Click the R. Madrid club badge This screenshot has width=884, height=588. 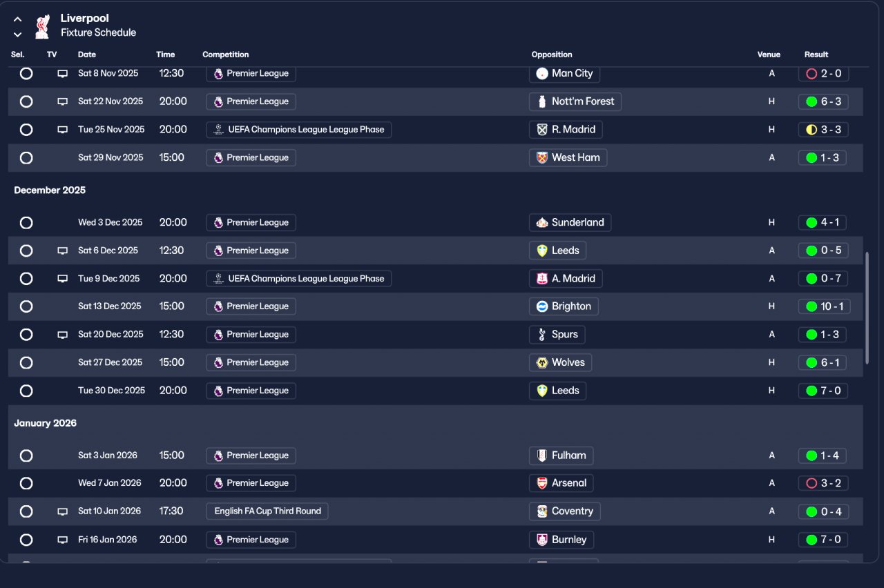[542, 130]
